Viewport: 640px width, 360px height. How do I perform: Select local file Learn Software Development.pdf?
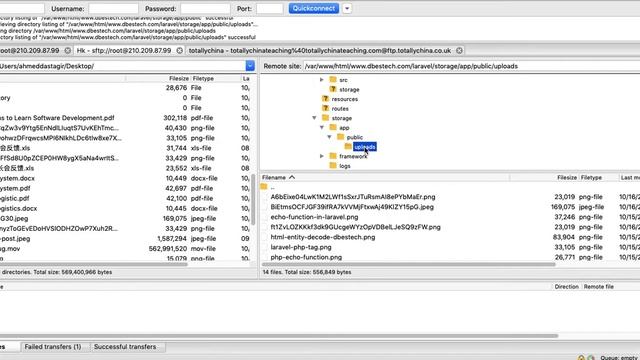(57, 118)
